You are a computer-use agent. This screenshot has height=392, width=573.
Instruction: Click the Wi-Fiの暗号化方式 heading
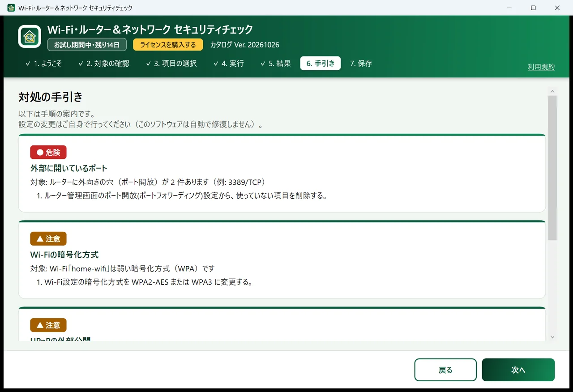[64, 255]
